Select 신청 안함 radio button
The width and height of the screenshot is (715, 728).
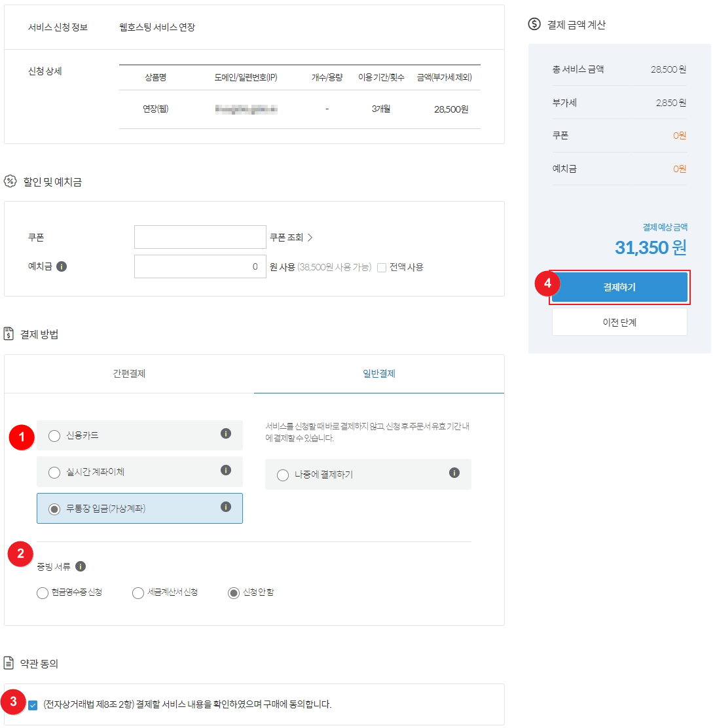pos(234,593)
